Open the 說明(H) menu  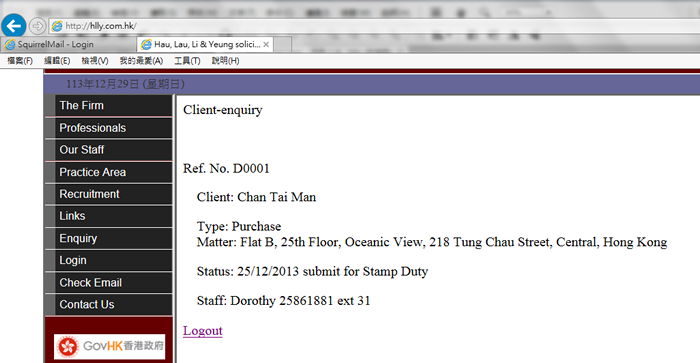click(x=225, y=61)
